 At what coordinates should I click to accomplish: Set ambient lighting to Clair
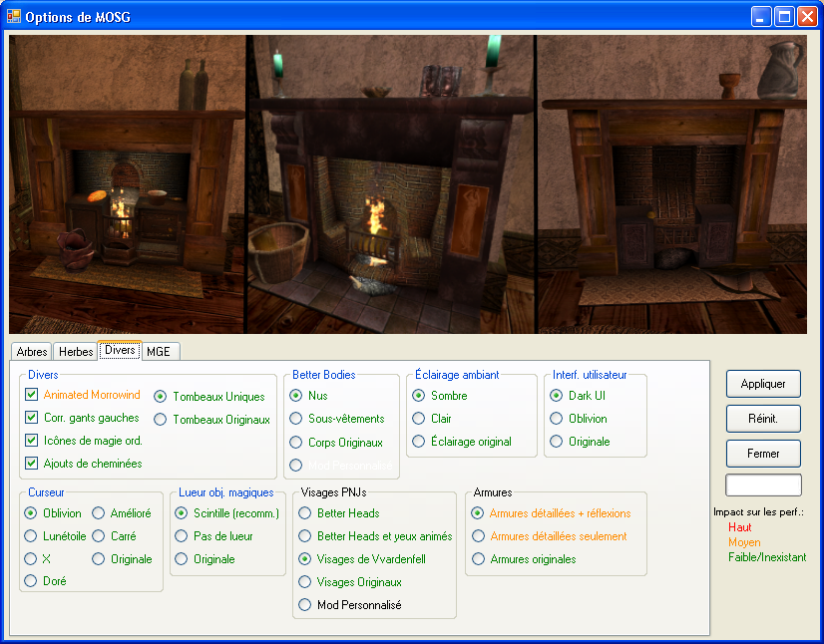(x=418, y=418)
